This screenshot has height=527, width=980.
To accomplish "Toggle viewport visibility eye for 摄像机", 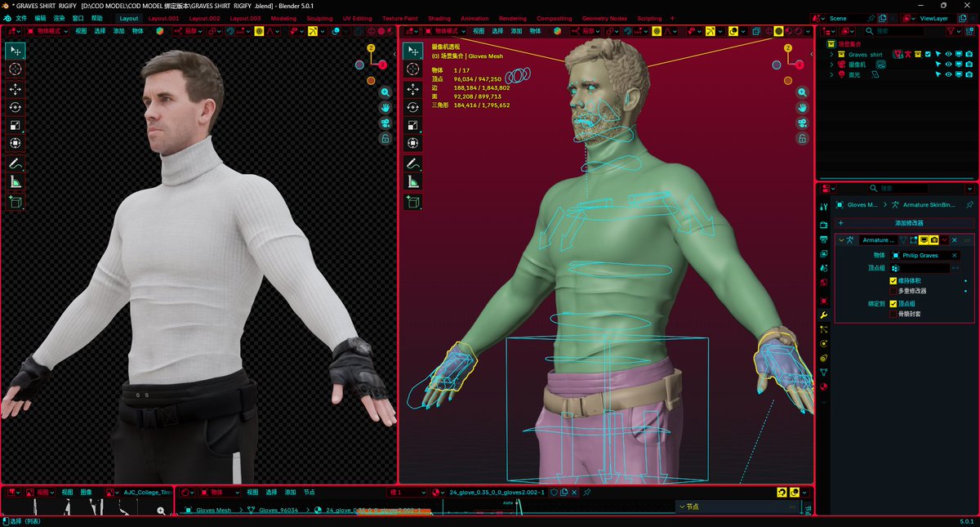I will 948,65.
